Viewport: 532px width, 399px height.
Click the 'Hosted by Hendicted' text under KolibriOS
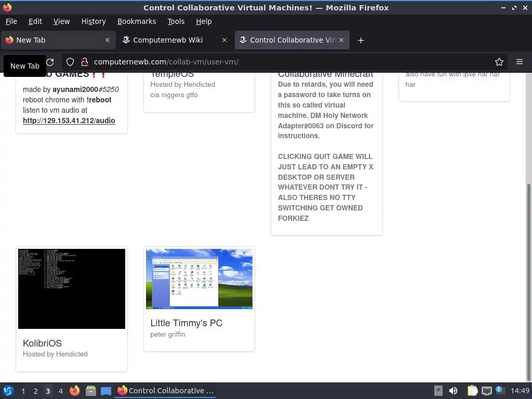click(x=55, y=354)
